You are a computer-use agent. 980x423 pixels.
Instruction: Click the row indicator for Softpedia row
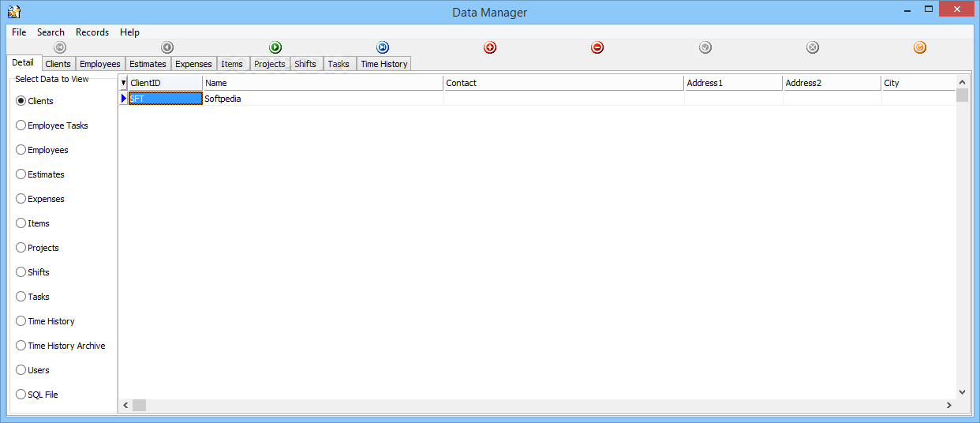click(123, 98)
